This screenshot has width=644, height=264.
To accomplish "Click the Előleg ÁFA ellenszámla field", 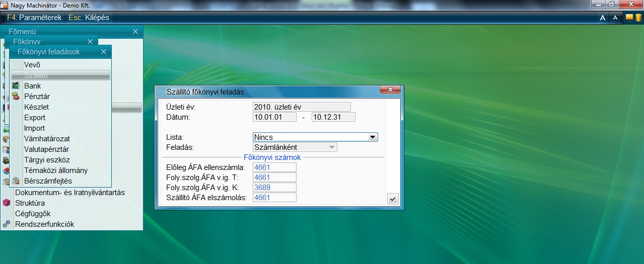I will pos(274,167).
